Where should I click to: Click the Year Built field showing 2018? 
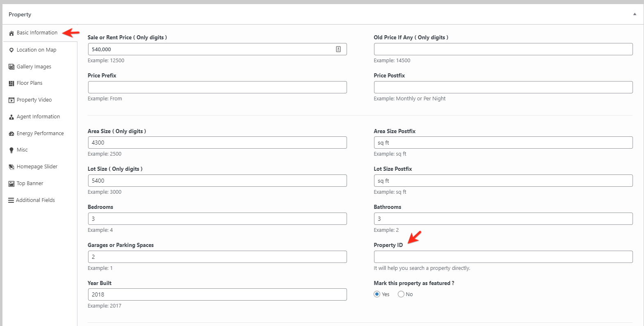(x=217, y=294)
